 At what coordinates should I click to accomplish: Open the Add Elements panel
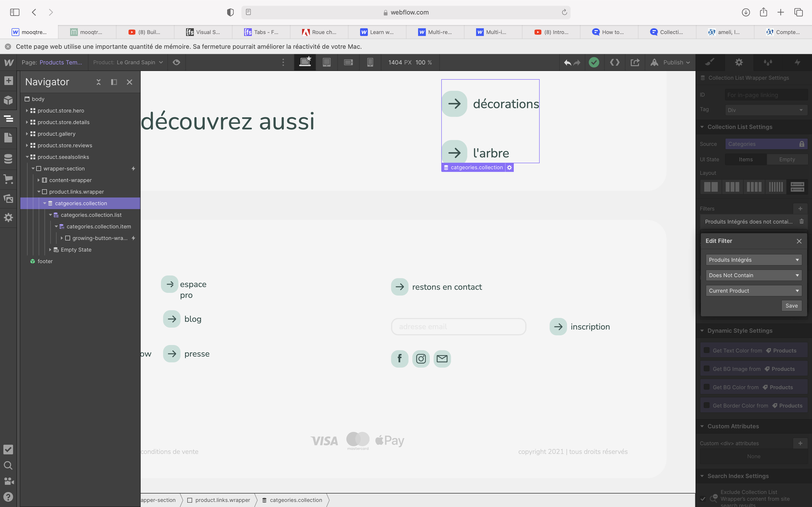point(8,81)
